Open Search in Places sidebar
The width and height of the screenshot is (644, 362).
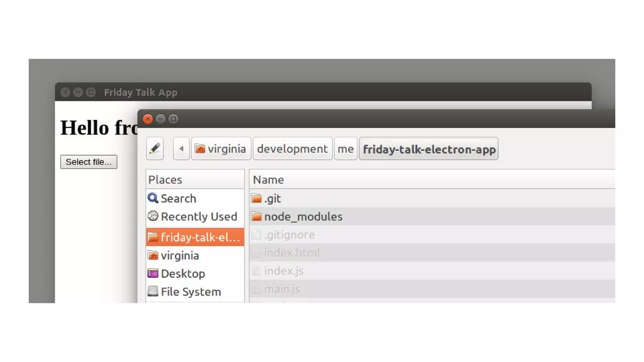tap(178, 198)
